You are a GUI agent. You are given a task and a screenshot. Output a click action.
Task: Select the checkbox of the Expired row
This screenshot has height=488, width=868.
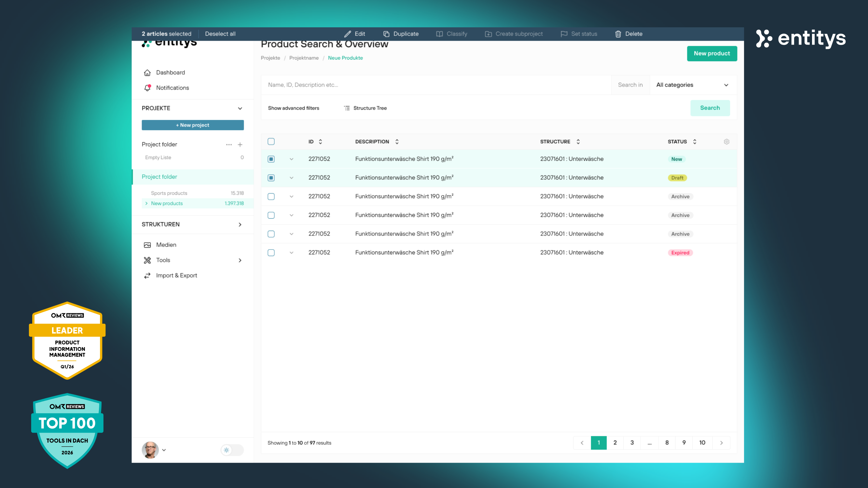click(x=271, y=252)
